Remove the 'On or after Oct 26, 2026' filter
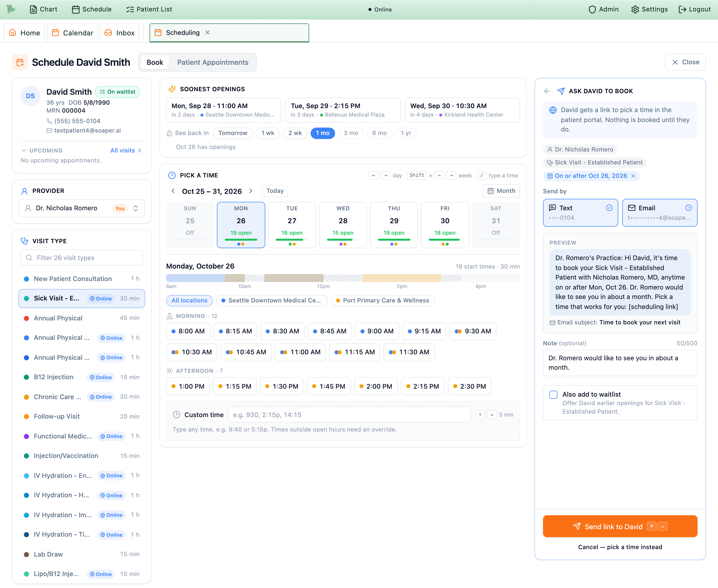Viewport: 718px width, 588px height. pos(633,176)
